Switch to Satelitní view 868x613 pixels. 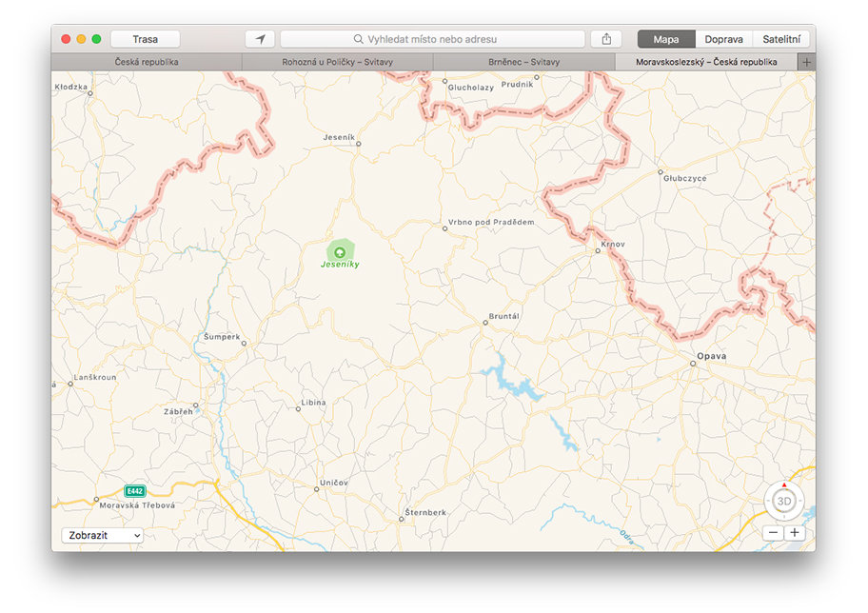pos(781,39)
